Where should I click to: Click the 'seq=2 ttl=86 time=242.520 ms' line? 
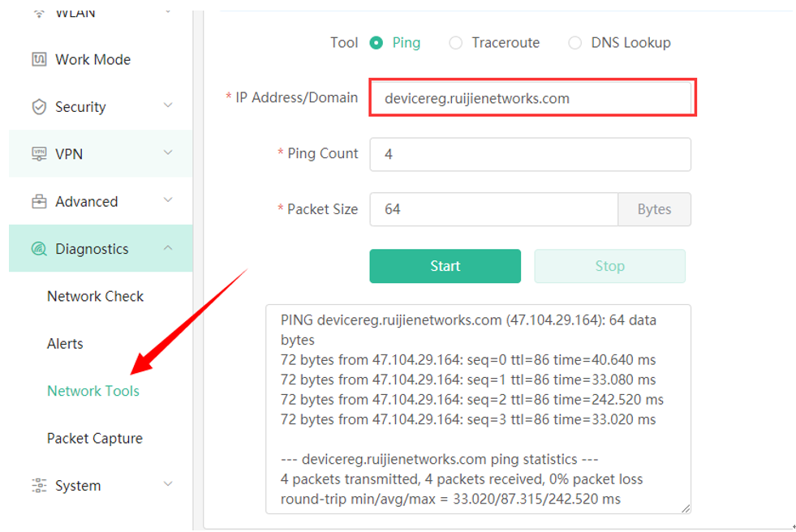tap(472, 400)
